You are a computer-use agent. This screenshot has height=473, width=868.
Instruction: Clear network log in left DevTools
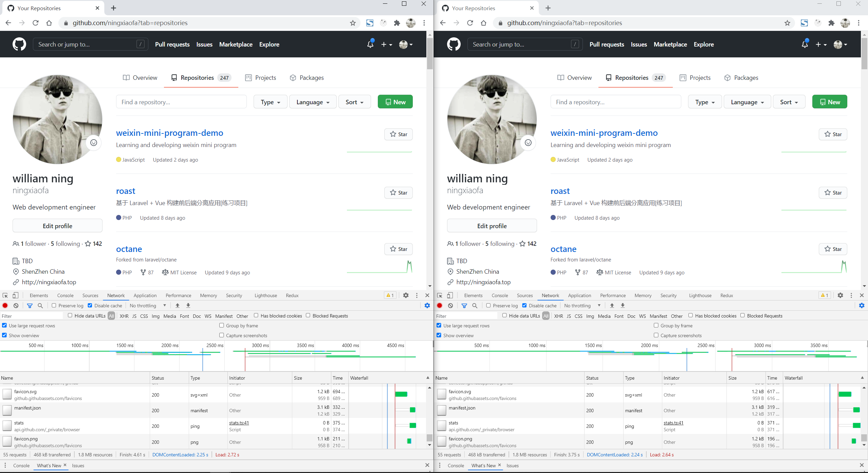[16, 306]
